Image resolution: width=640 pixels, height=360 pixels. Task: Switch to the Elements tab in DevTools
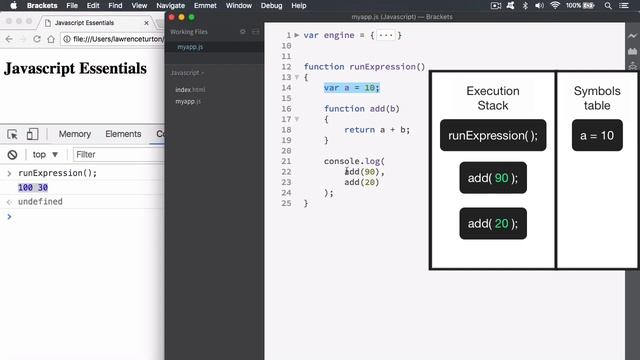point(123,134)
